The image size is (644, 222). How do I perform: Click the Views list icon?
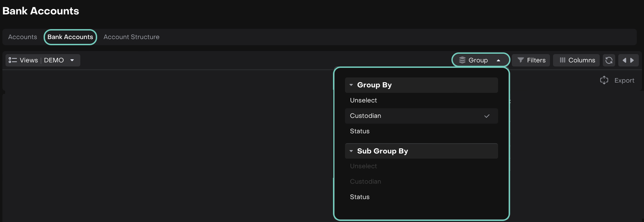(x=13, y=60)
